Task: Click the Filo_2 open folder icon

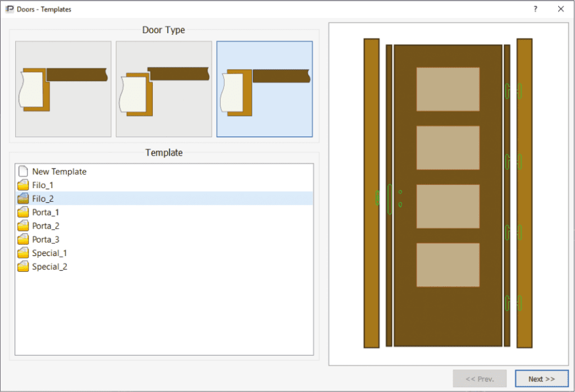Action: click(23, 198)
